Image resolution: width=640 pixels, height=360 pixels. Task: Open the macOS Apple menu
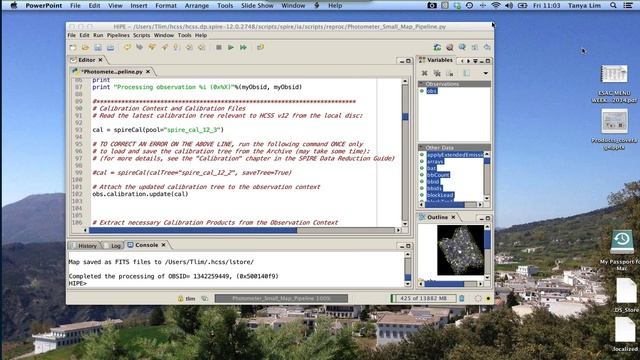click(13, 6)
